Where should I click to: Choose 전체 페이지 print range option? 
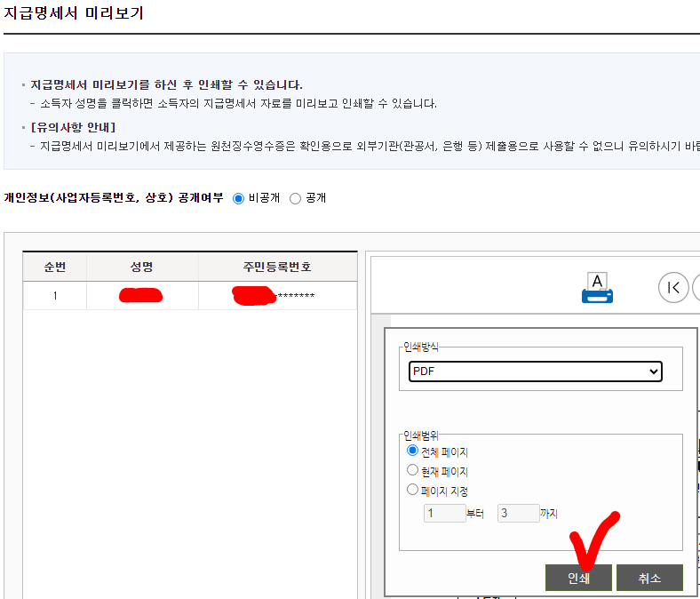(x=412, y=451)
